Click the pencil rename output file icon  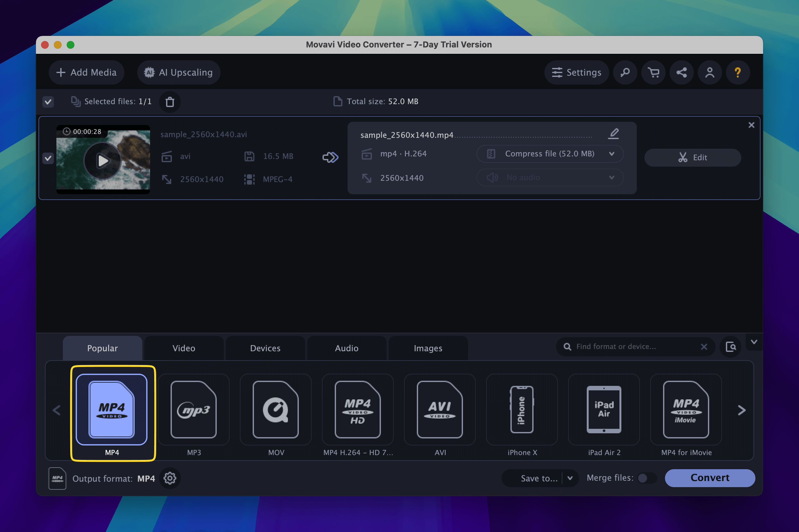[613, 134]
